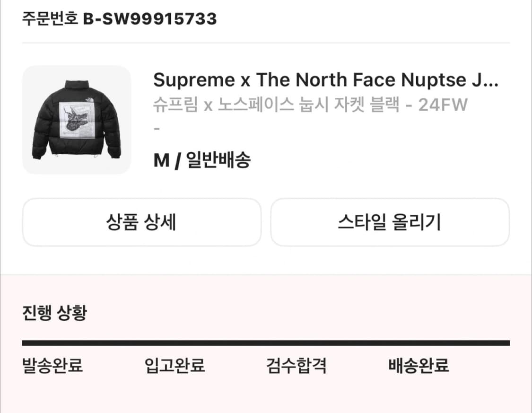Select the 배송완료 delivery complete step
Viewport: 532px width, 413px height.
pos(418,365)
